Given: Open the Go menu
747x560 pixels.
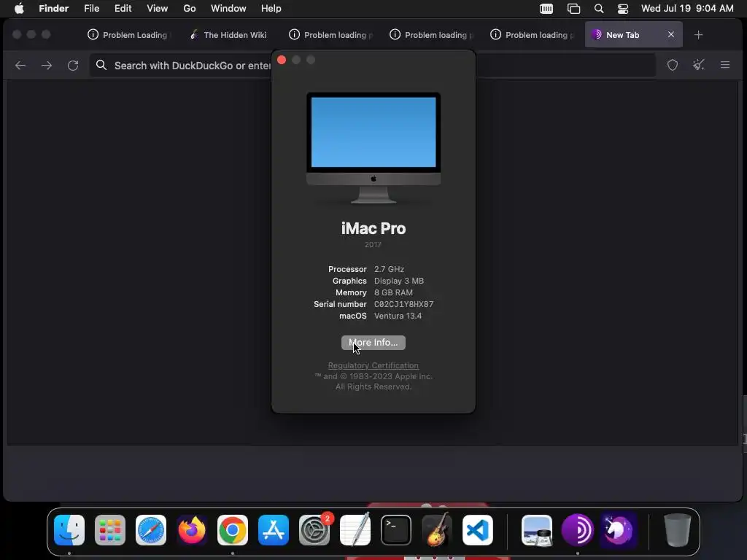Looking at the screenshot, I should click(x=190, y=9).
